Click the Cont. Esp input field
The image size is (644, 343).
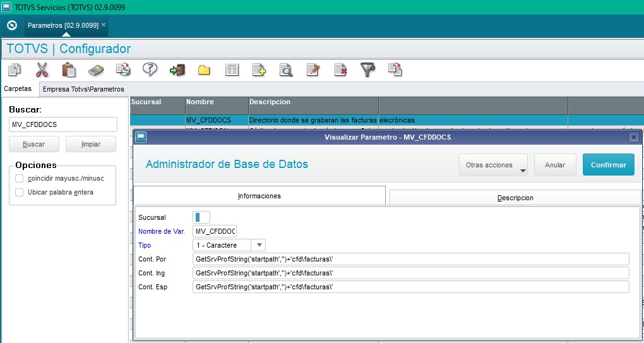pos(411,287)
